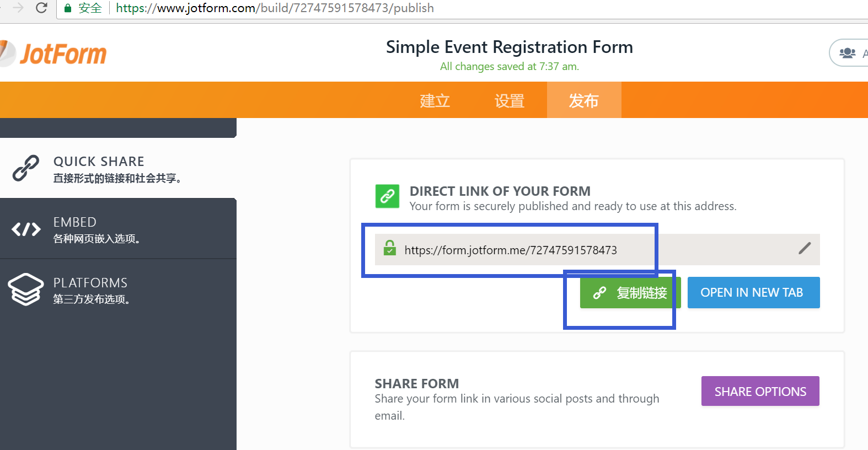Click the form URL link field

tap(597, 249)
